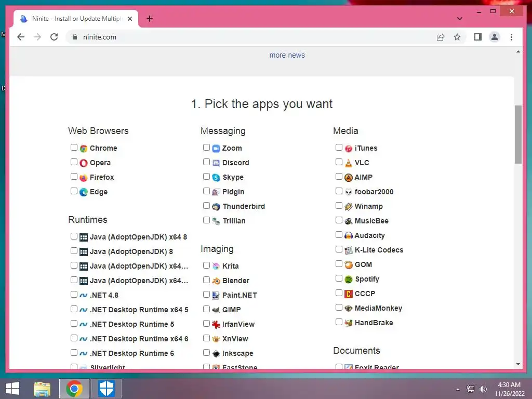Click the Pidgin icon
The height and width of the screenshot is (399, 532).
point(216,192)
